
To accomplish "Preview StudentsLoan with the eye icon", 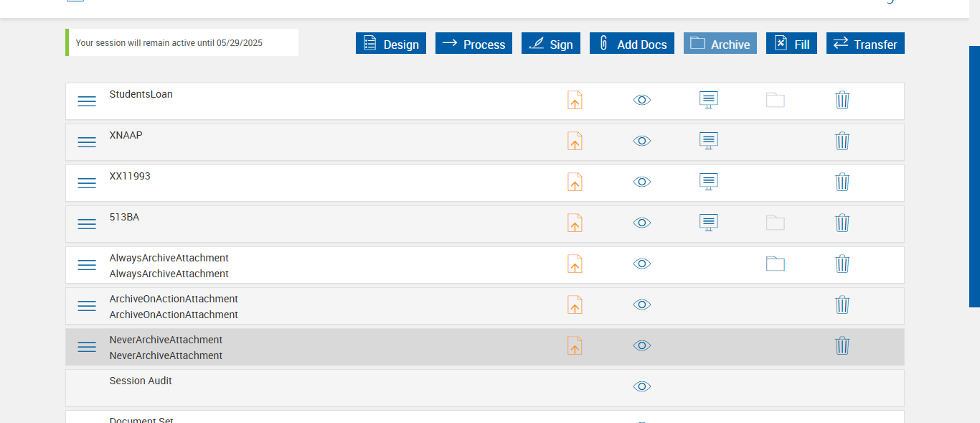I will pyautogui.click(x=642, y=100).
